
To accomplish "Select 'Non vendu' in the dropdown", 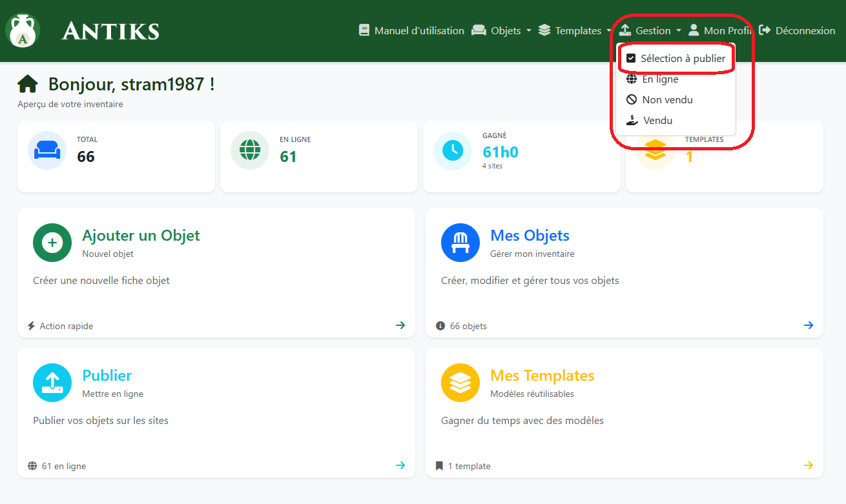I will pos(667,100).
